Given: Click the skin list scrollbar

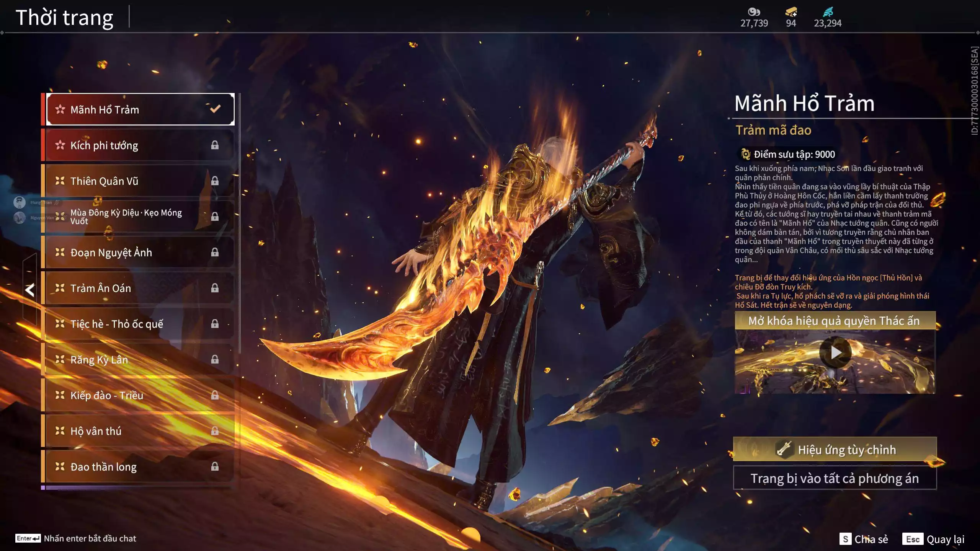Looking at the screenshot, I should point(240,223).
